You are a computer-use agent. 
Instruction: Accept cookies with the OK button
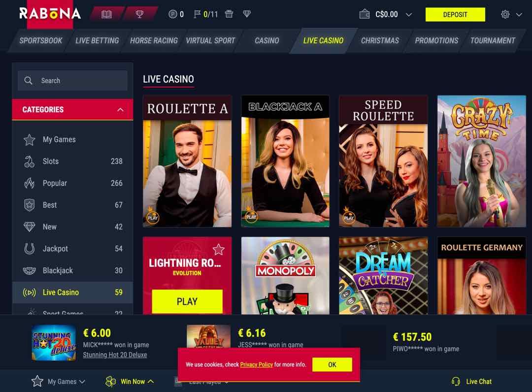[332, 364]
